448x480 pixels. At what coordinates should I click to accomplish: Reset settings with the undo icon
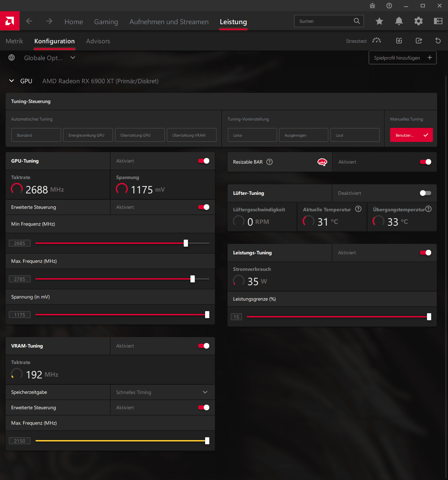pyautogui.click(x=438, y=41)
